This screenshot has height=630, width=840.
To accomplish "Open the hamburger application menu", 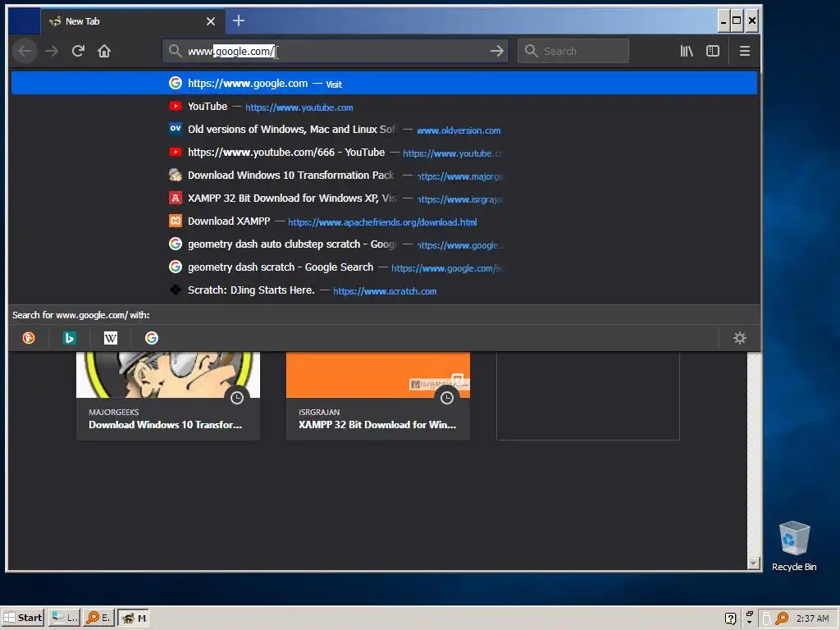I will pos(745,51).
